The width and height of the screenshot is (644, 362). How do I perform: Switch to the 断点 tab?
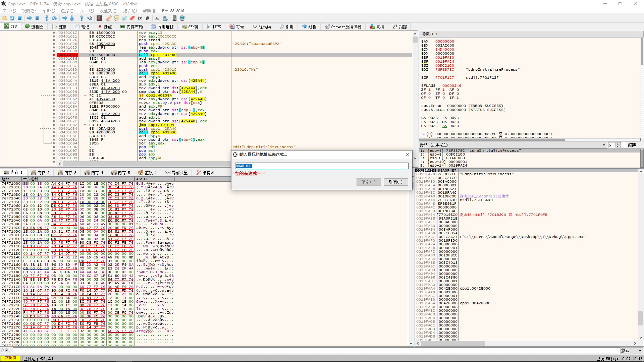pos(105,27)
